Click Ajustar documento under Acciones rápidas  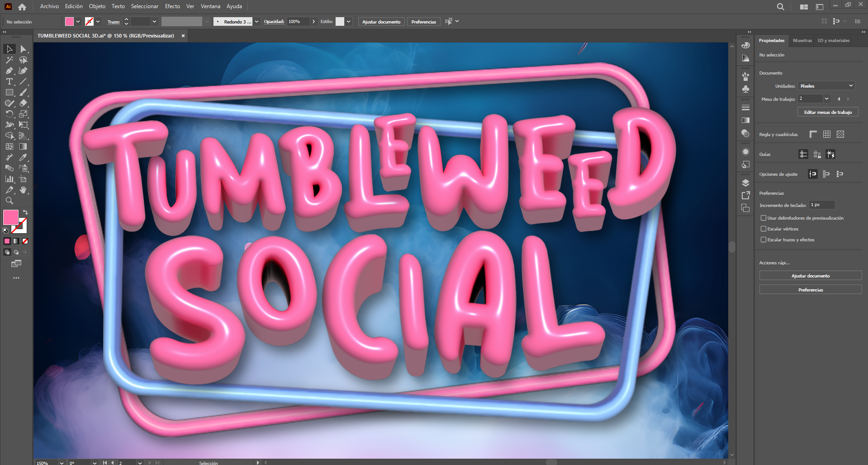tap(811, 276)
